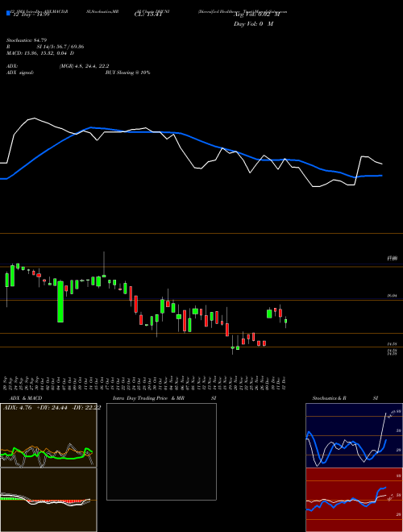Image resolution: width=403 pixels, height=532 pixels.
Task: Click the blue 12-day SMA legend square
Action: [8, 13]
